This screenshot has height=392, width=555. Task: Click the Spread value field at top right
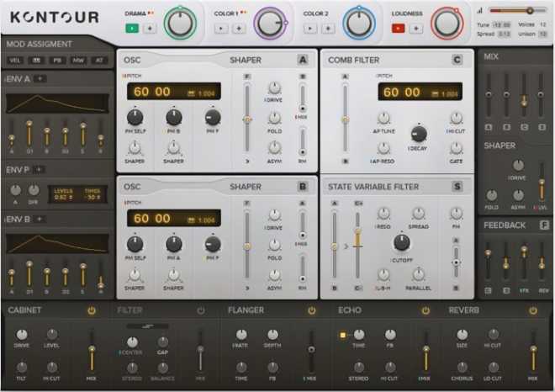tap(504, 34)
